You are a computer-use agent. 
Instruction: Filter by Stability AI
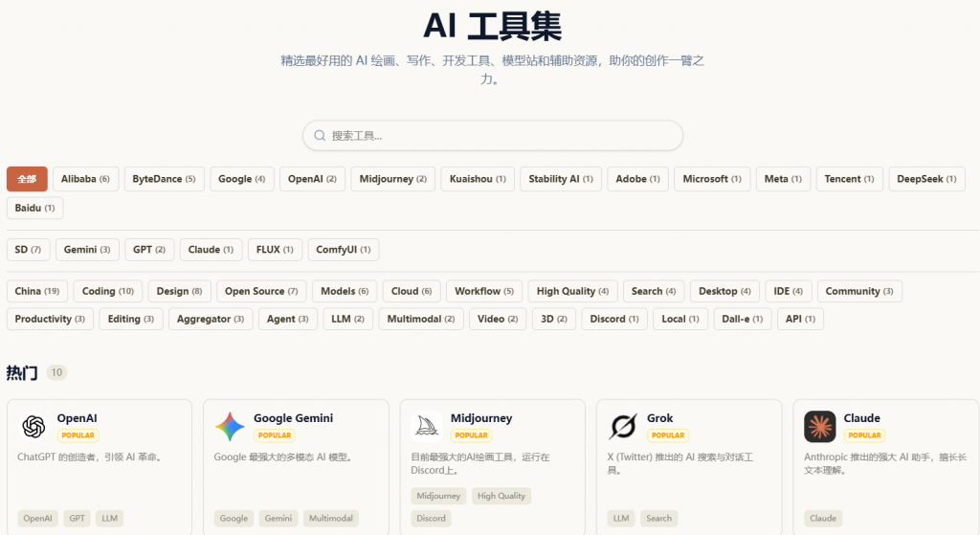click(x=561, y=179)
